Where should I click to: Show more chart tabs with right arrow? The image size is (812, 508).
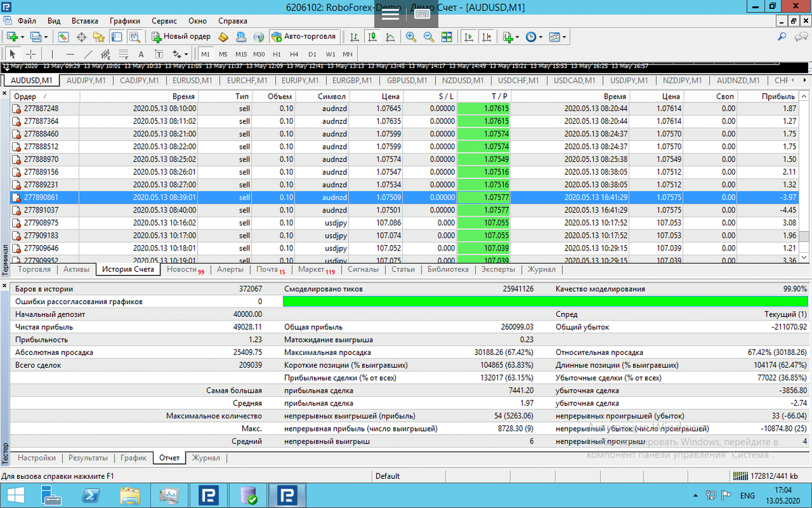coord(805,80)
